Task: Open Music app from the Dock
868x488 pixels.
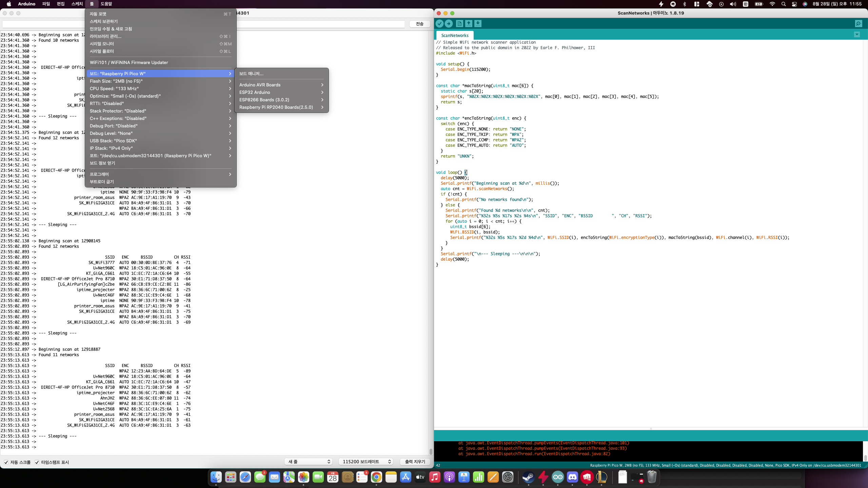Action: [435, 477]
